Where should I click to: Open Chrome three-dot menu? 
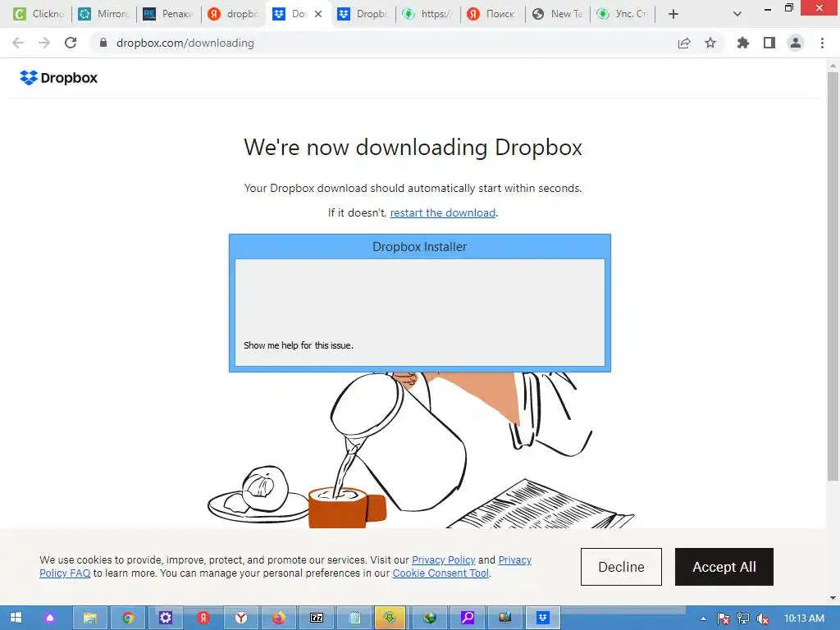(x=822, y=43)
